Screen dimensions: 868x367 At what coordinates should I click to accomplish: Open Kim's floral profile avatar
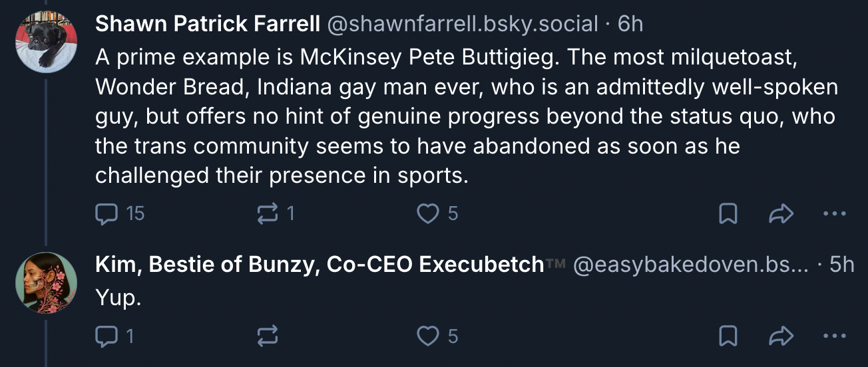[x=46, y=283]
